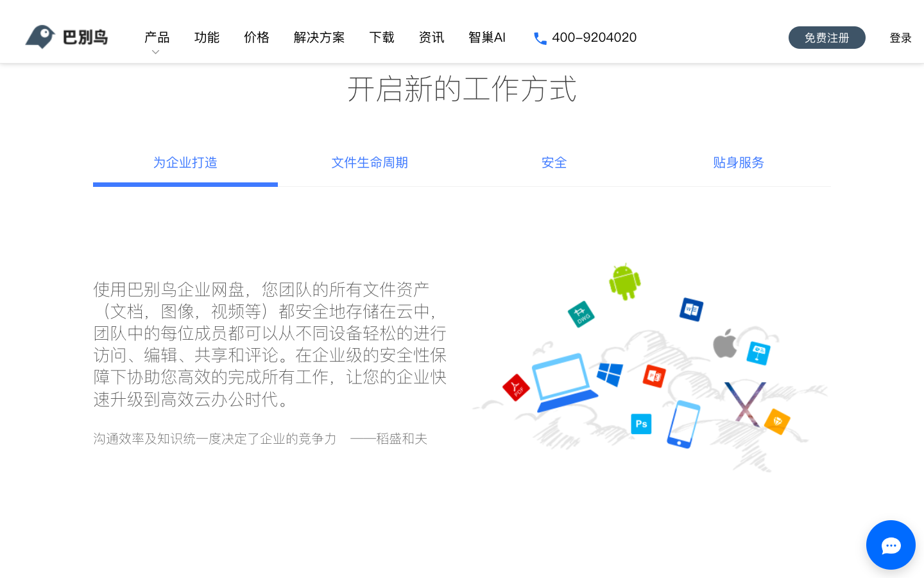Image resolution: width=924 pixels, height=578 pixels.
Task: Open the 贴身服务 tab
Action: point(738,163)
